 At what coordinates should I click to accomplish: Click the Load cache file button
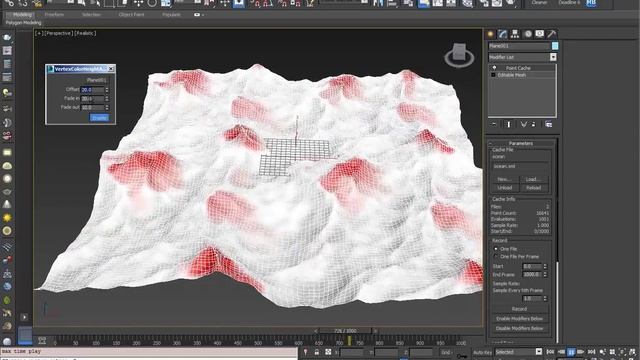[533, 179]
